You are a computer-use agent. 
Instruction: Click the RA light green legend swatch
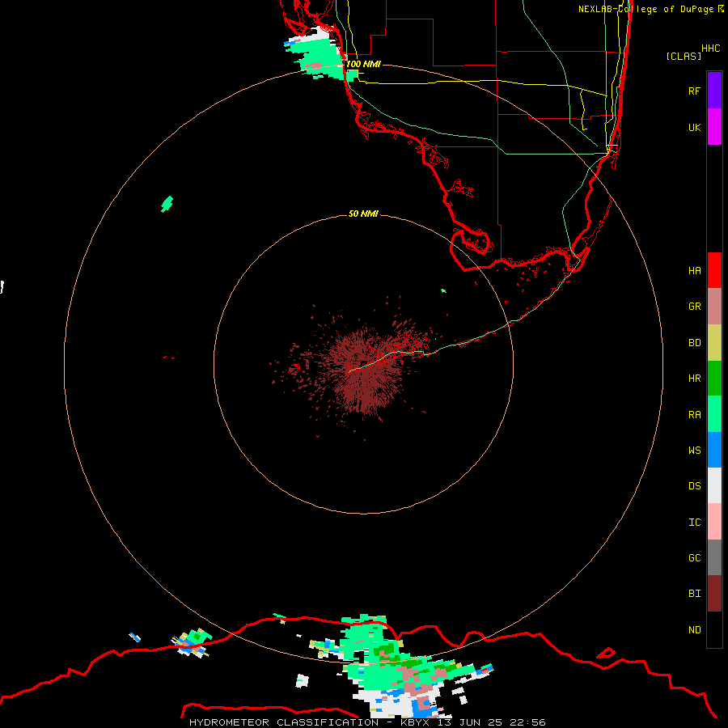[714, 414]
